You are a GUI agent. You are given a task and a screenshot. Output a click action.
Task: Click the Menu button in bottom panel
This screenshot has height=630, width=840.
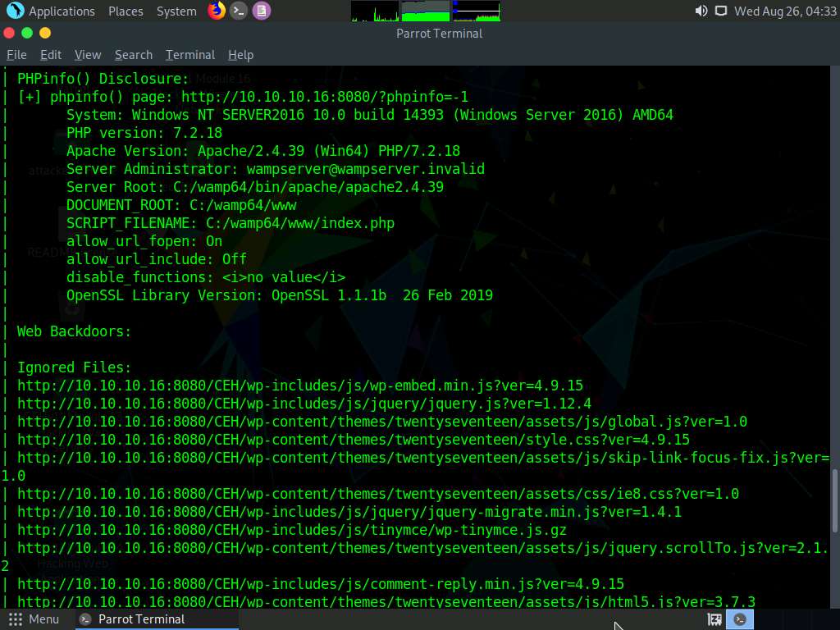coord(33,619)
